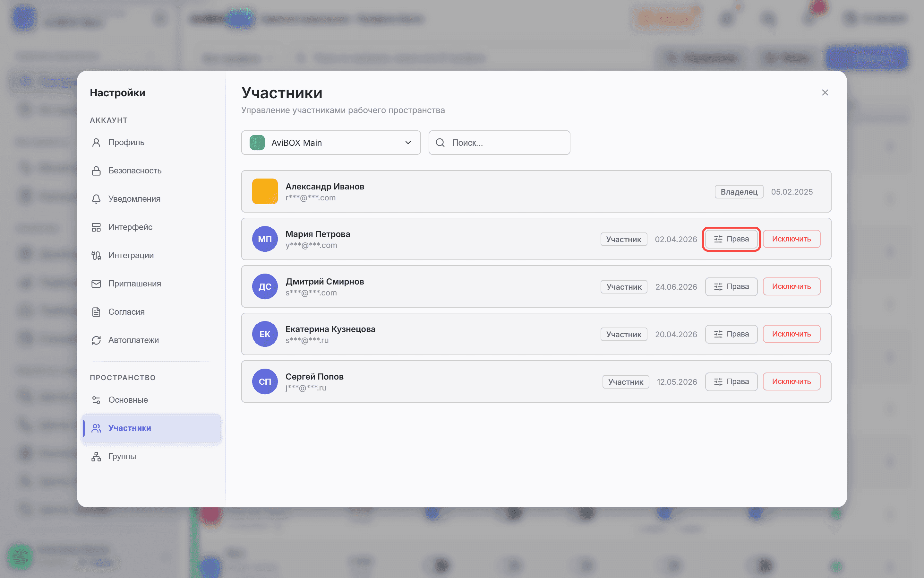Click Исключить for Дмитрий Смирнов
The height and width of the screenshot is (578, 924).
pos(791,287)
